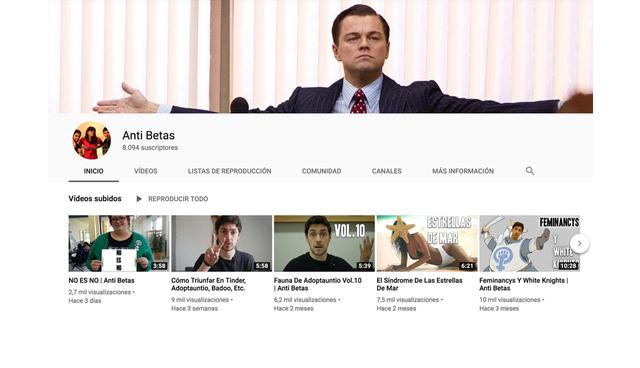The width and height of the screenshot is (640, 368).
Task: Open title El Síndrome De Las Estrellas De Mar
Action: (x=419, y=284)
